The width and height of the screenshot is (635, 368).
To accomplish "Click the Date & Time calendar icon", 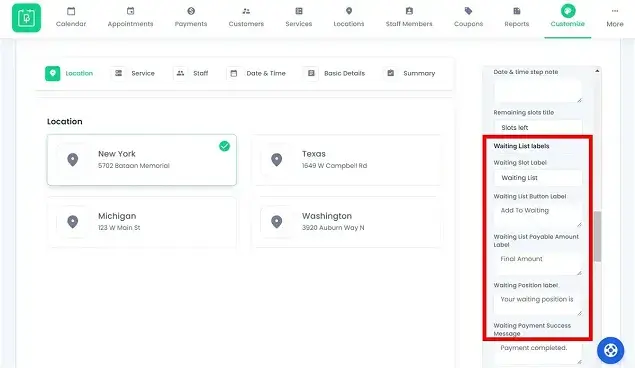I will click(234, 73).
